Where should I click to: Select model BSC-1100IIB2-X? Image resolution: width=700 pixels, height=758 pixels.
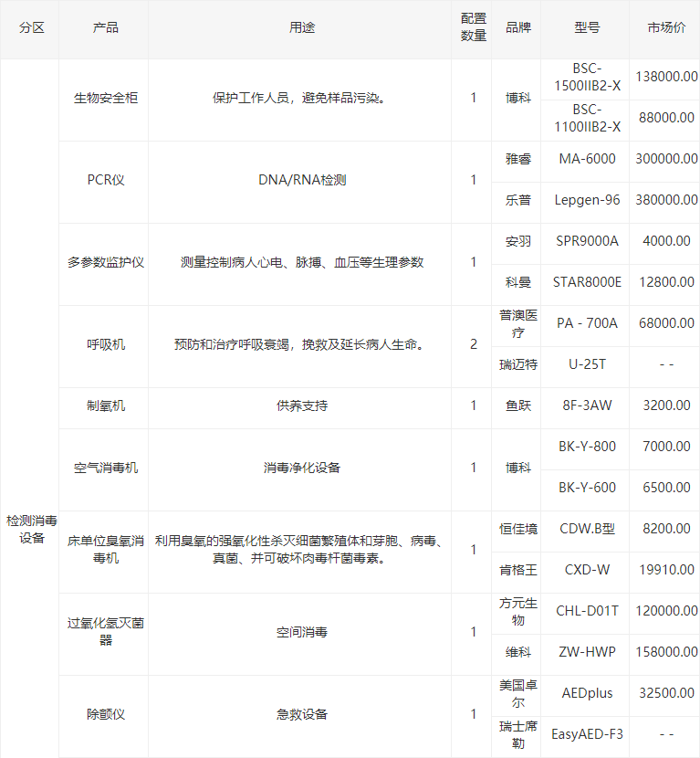(x=587, y=119)
